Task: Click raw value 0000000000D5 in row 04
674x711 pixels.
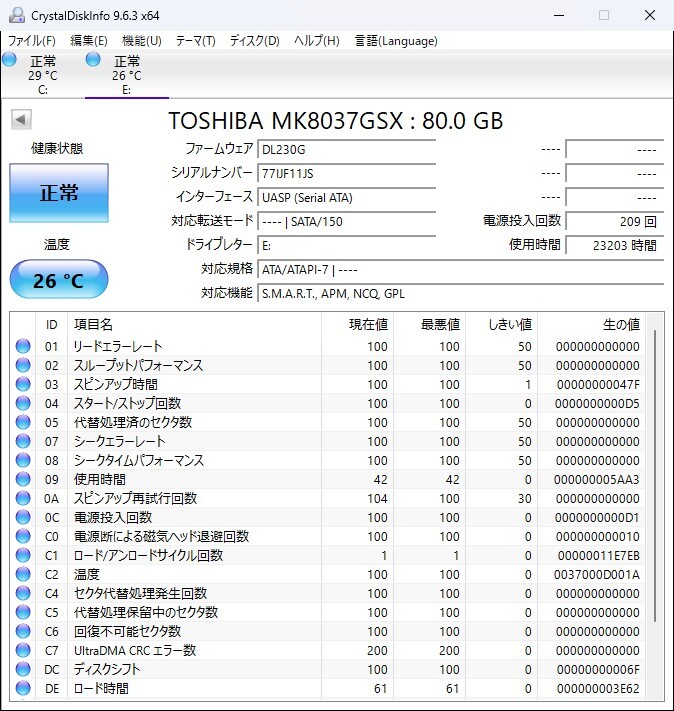Action: pyautogui.click(x=597, y=403)
